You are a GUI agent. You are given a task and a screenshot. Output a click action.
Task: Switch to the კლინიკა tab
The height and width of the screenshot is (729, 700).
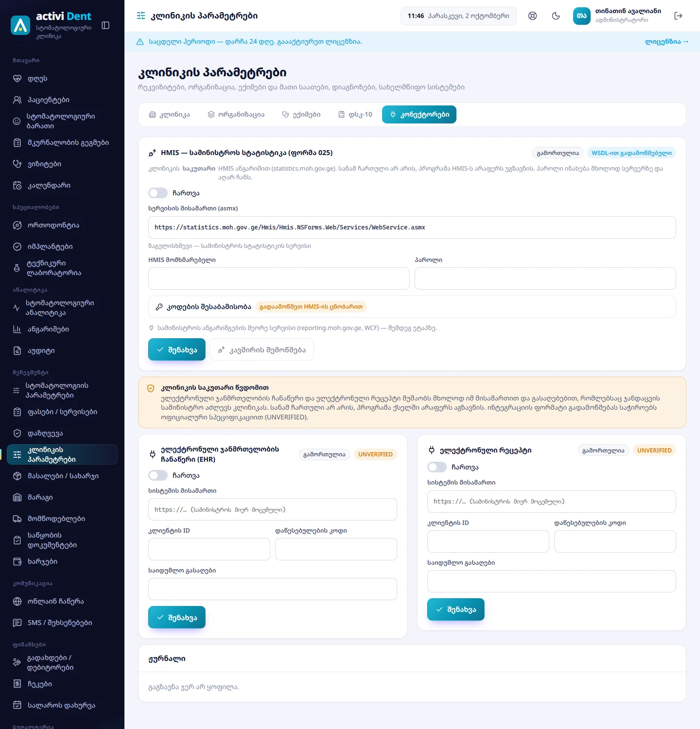click(x=169, y=115)
